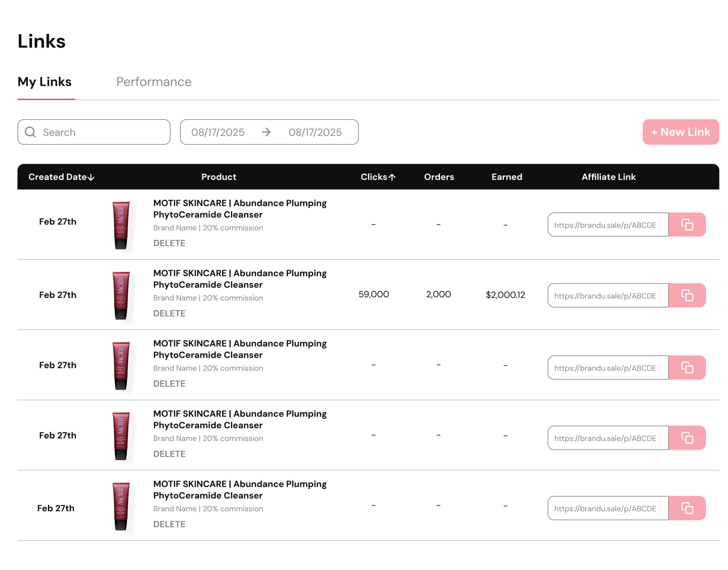Delete the last row's link
Viewport: 728px width, 570px height.
point(169,524)
